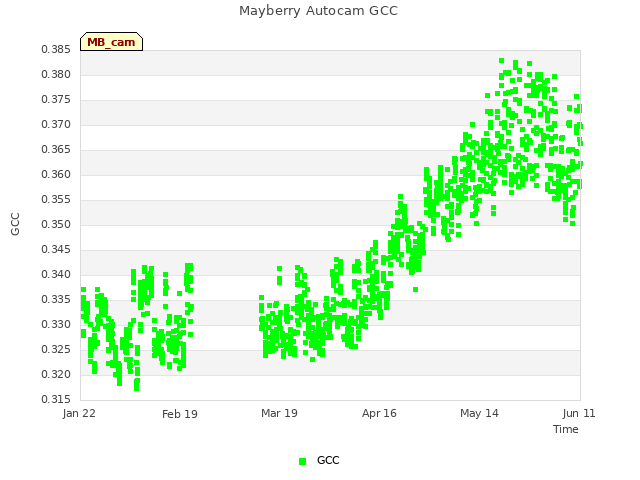
Task: Click the 0.385 y-axis value
Action: click(56, 49)
